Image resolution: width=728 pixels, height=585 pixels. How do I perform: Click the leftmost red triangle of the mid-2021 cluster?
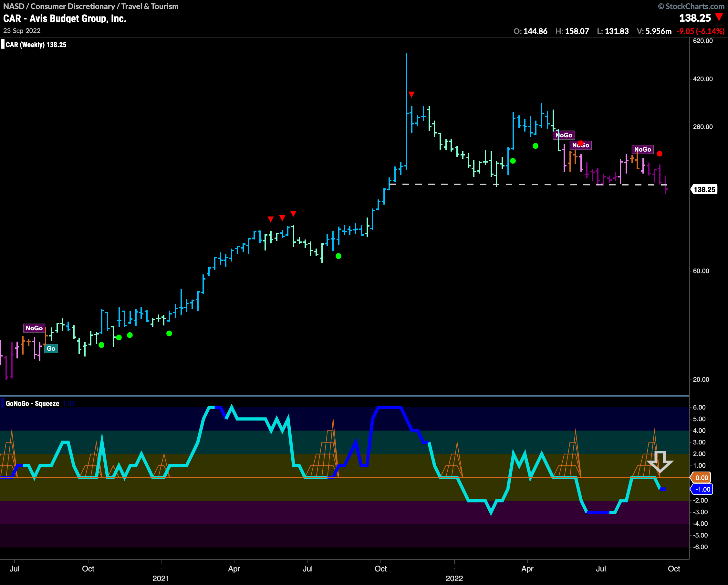[x=270, y=219]
